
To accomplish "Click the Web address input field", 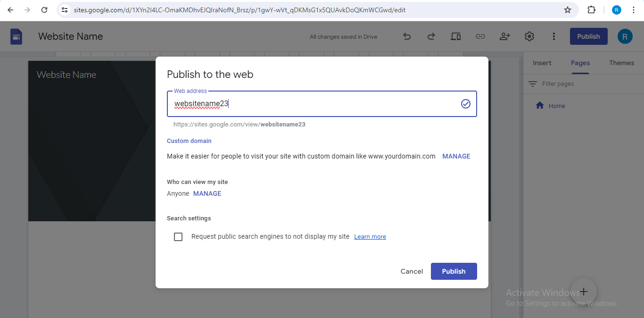I will click(x=322, y=104).
